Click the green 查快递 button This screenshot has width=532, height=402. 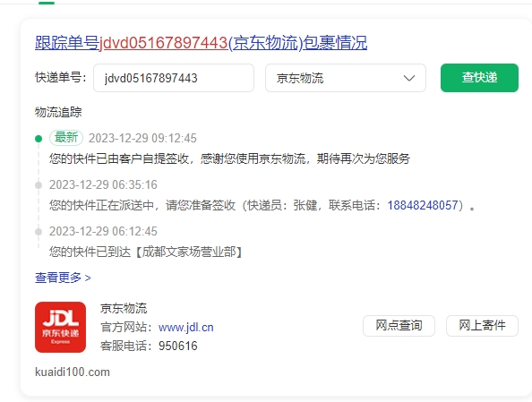point(479,78)
